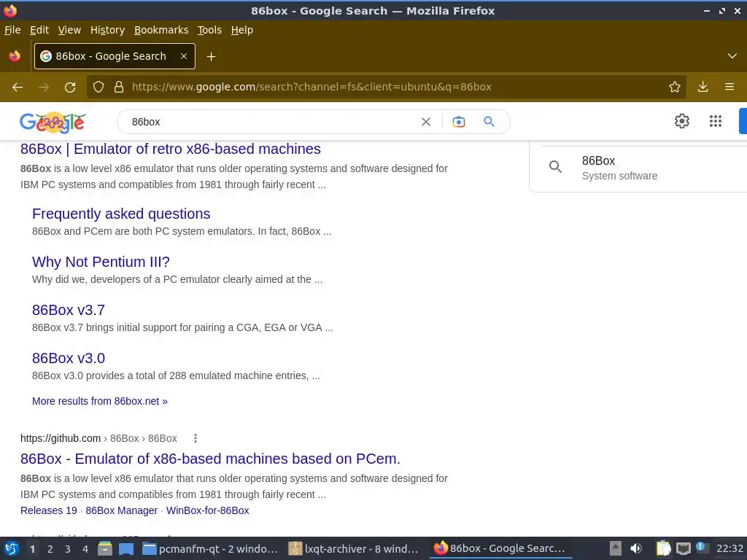Open the History menu

click(107, 30)
